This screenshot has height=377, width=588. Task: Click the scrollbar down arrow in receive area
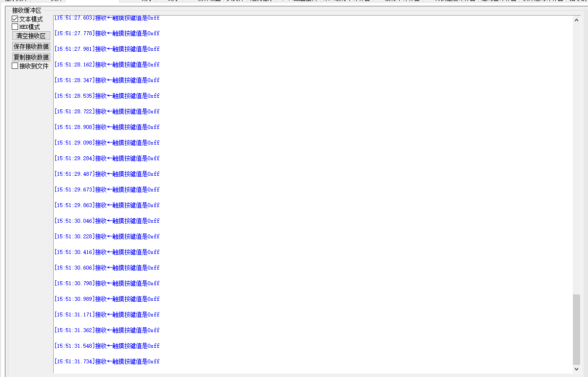click(x=576, y=369)
